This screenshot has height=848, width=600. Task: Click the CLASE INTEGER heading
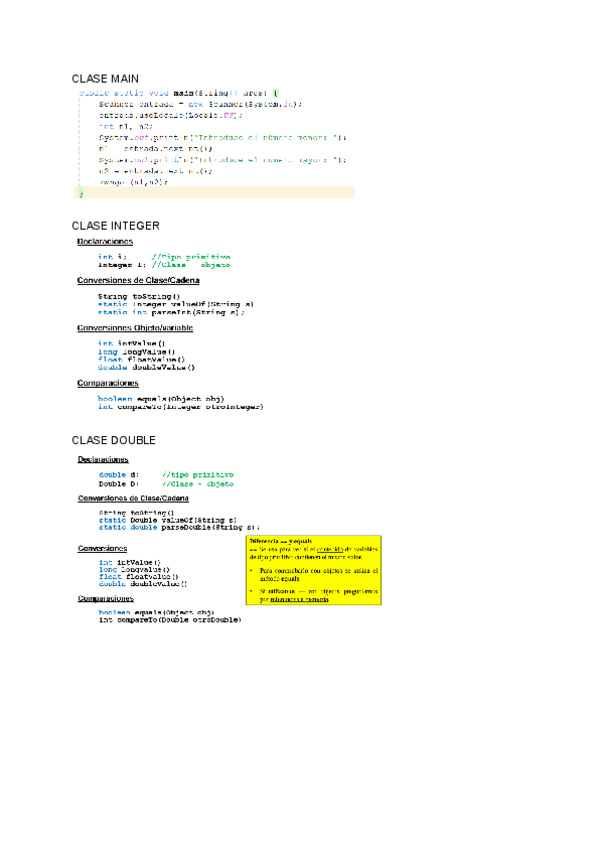point(115,227)
